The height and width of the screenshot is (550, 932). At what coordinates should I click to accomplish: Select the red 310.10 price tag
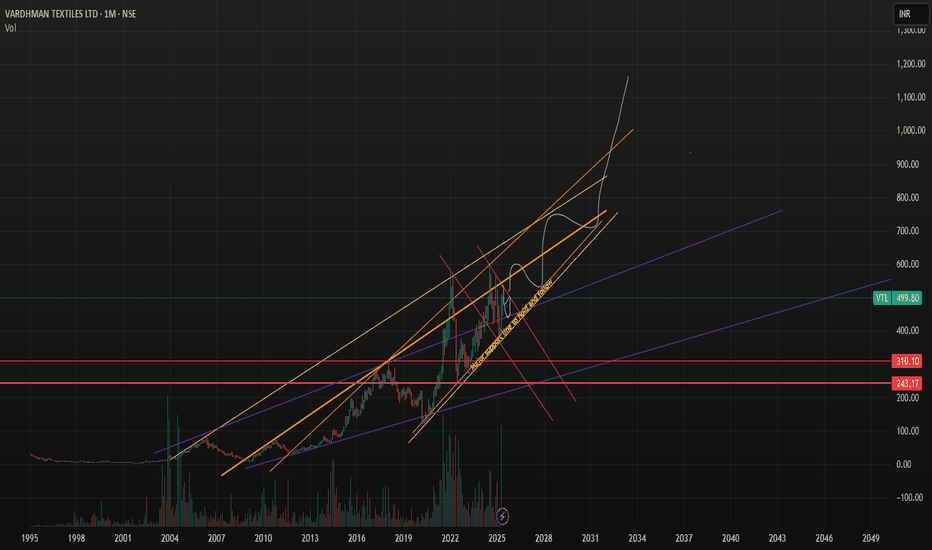point(907,361)
